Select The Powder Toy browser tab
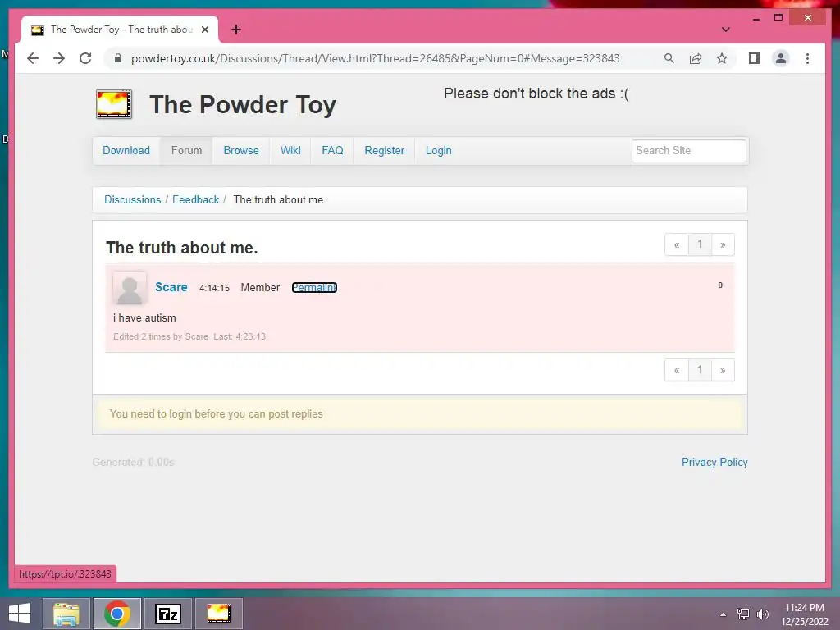 click(x=120, y=30)
